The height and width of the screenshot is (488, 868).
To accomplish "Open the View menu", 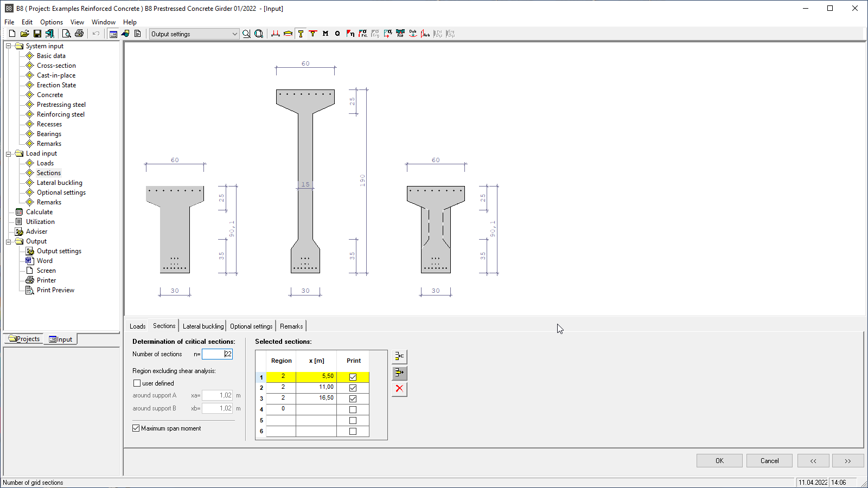I will click(77, 22).
